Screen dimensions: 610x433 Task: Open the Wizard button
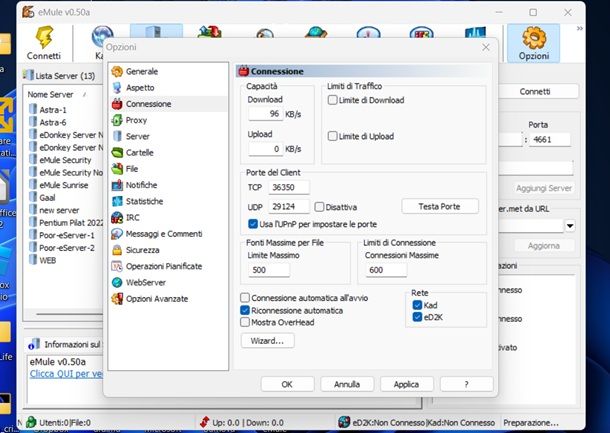click(267, 341)
